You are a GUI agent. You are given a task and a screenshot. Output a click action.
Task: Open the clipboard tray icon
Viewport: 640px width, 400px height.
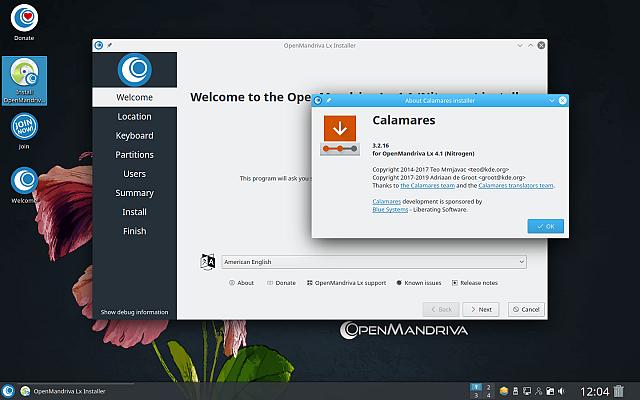coord(550,391)
